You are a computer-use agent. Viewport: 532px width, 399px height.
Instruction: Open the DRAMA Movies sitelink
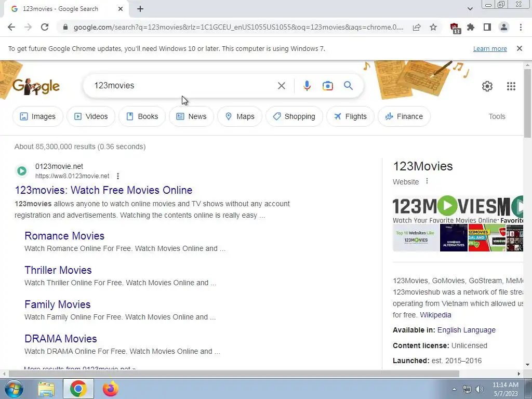[x=61, y=339]
